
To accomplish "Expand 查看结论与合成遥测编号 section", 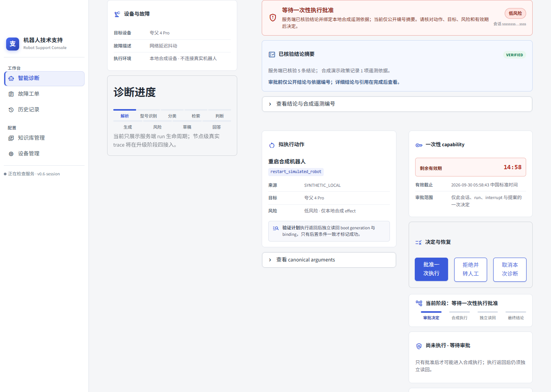I will click(x=397, y=104).
